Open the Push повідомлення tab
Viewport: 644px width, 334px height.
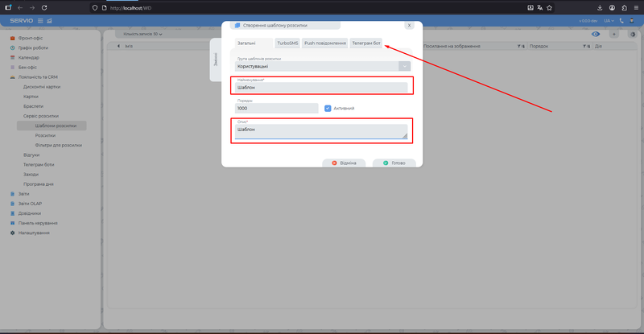click(324, 43)
